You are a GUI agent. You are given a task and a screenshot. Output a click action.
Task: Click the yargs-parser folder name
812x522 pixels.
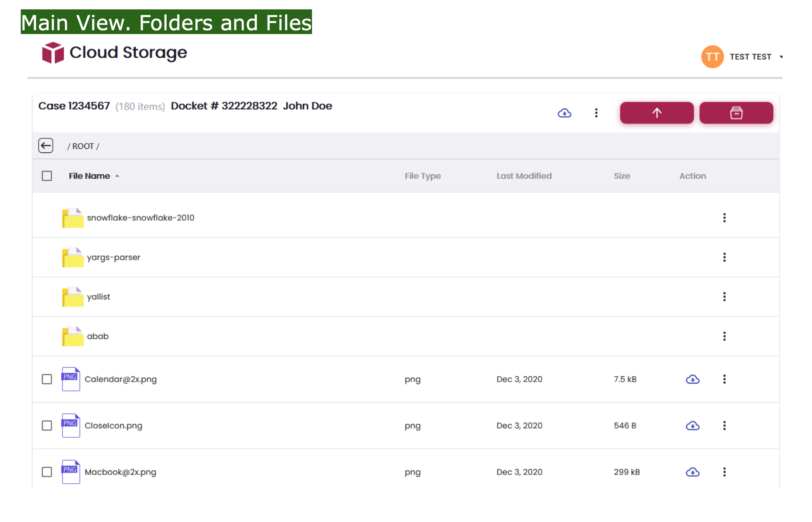113,257
